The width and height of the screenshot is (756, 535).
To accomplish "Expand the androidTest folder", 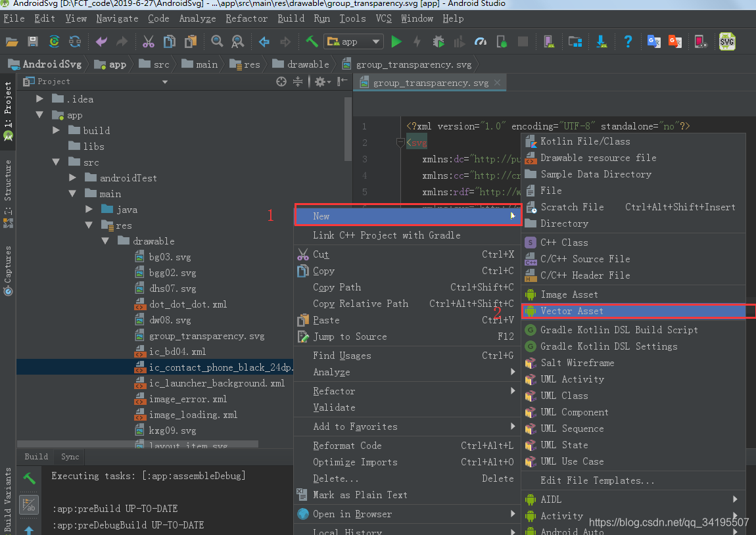I will tap(72, 178).
